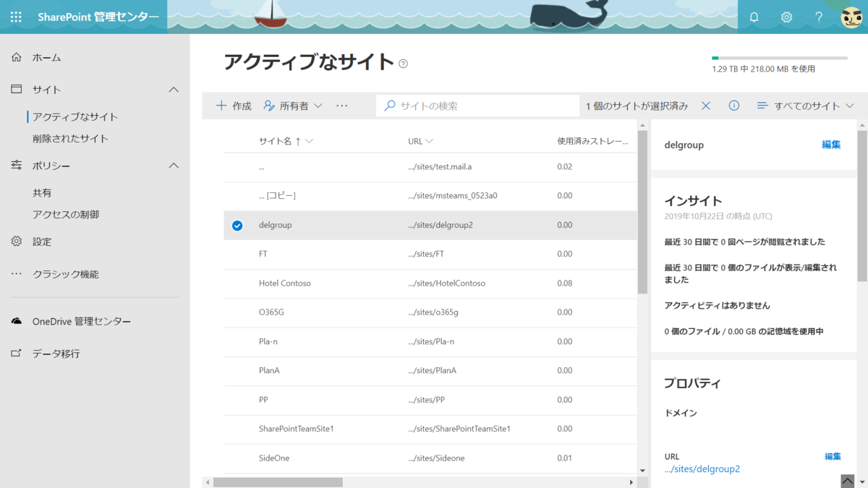The image size is (868, 488).
Task: Click the .../sites/test.mail.a URL cell
Action: pos(440,167)
